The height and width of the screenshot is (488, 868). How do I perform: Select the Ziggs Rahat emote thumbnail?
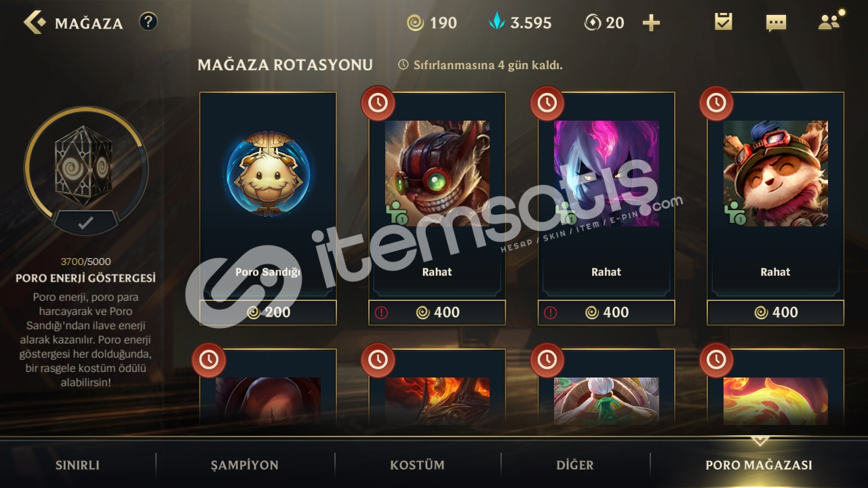437,174
